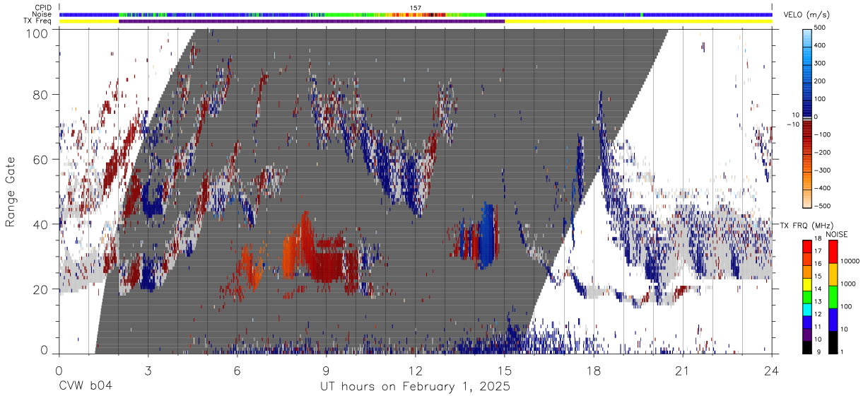Viewport: 868px width, 401px height.
Task: Click the 'CVW b04' radar beam label
Action: point(86,386)
